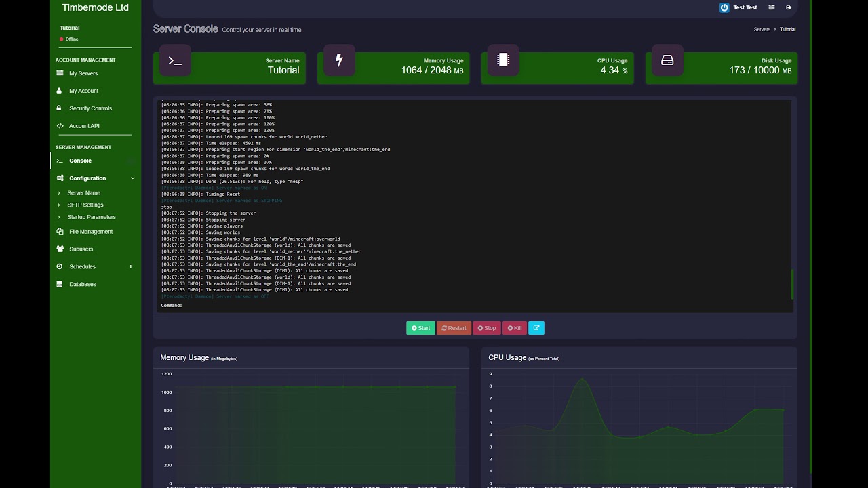
Task: Click the Restart server button
Action: [454, 328]
